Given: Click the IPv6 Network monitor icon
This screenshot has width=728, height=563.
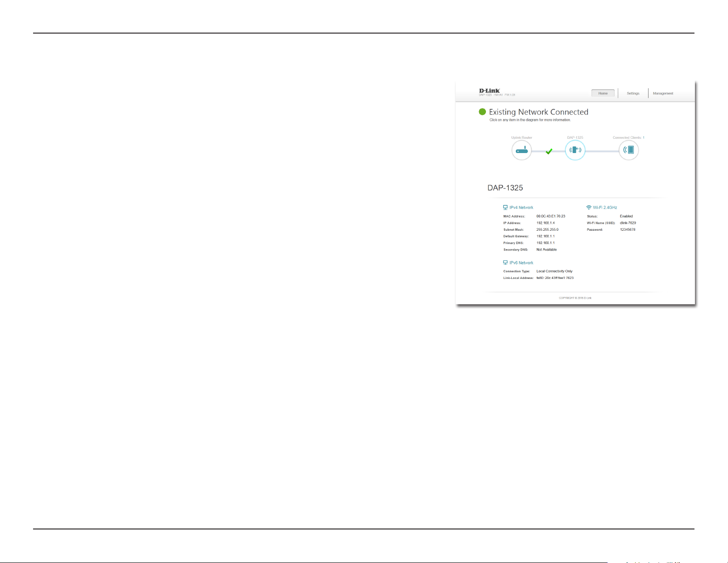Looking at the screenshot, I should point(506,263).
